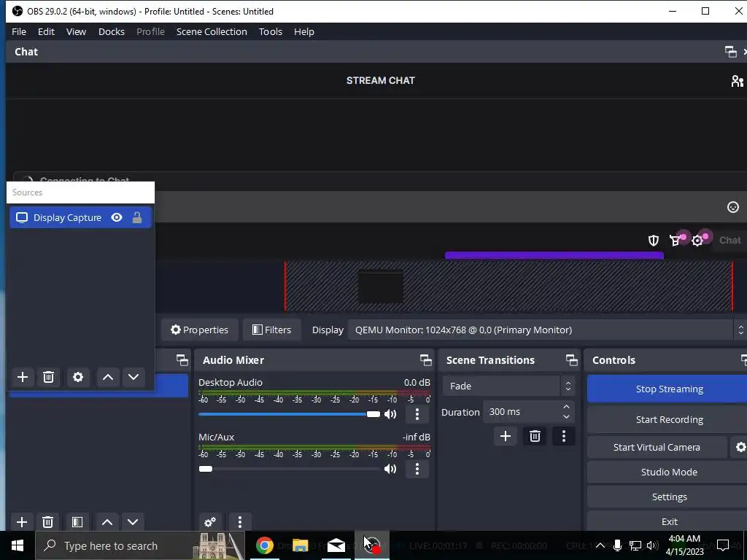Click the taskbar search box

140,545
